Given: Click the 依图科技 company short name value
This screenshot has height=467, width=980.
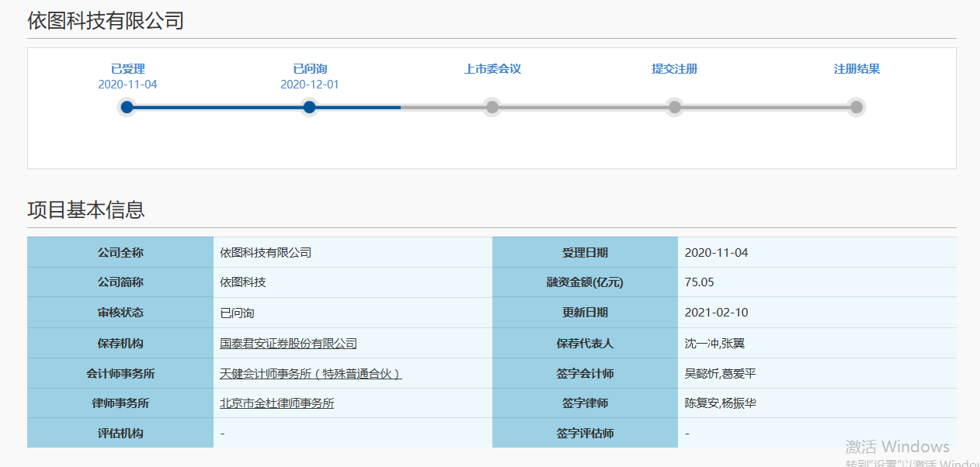Looking at the screenshot, I should [243, 282].
